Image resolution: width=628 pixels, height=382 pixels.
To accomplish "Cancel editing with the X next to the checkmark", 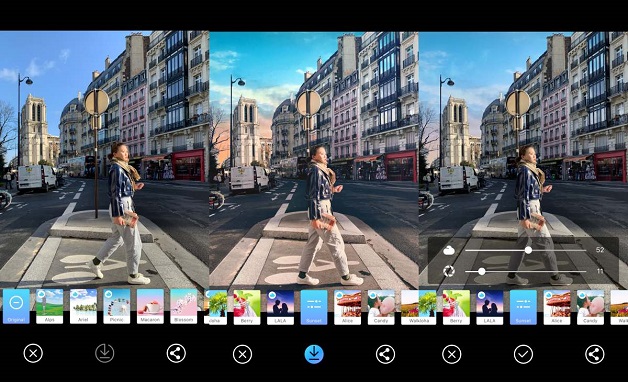I will point(452,354).
